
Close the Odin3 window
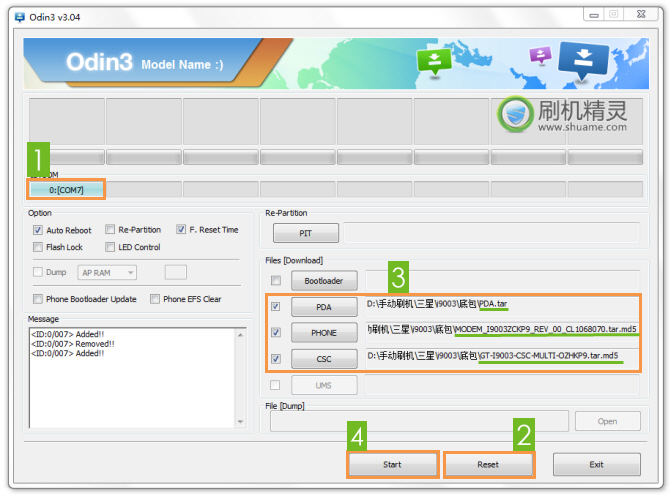pos(641,15)
